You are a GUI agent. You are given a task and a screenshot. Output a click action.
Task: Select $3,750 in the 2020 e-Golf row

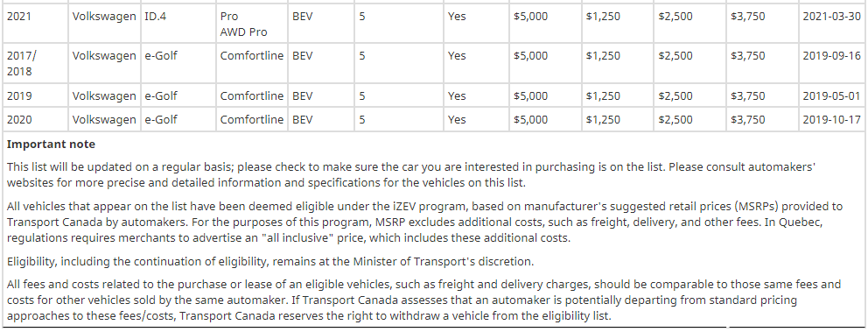pyautogui.click(x=748, y=120)
